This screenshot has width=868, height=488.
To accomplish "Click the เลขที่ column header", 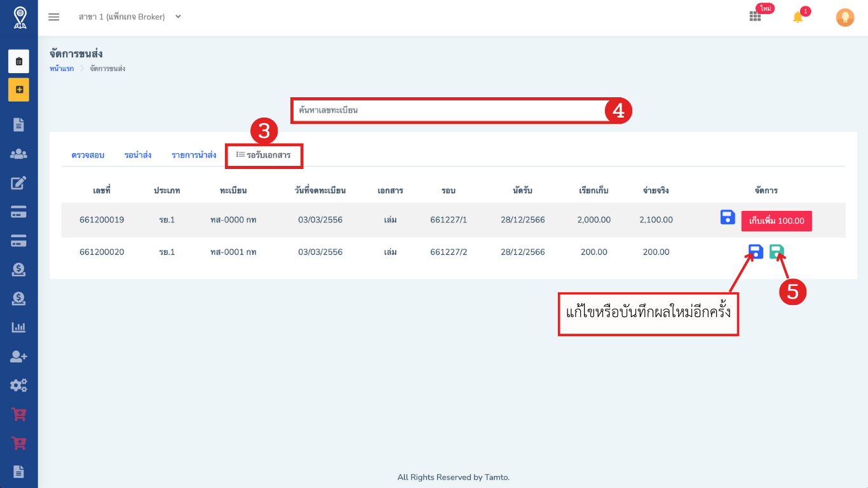I will point(102,191).
